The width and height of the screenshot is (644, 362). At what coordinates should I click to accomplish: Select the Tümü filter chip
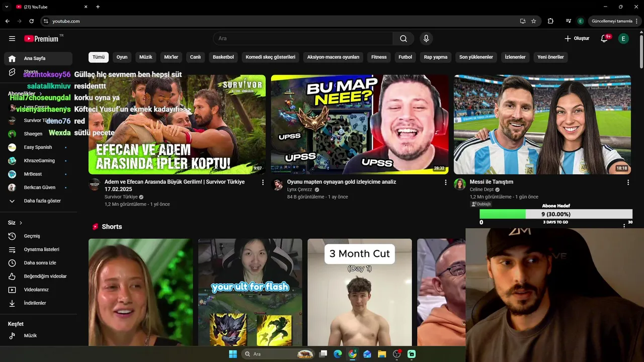99,57
